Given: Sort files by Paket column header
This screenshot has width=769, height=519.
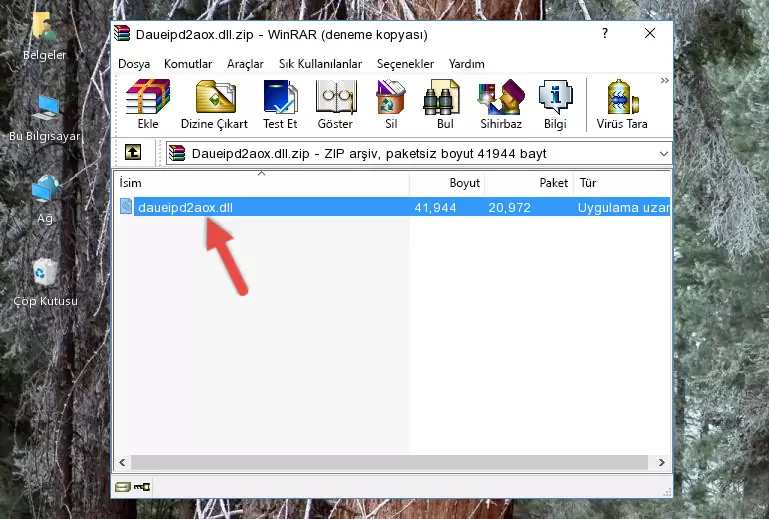Looking at the screenshot, I should point(529,183).
